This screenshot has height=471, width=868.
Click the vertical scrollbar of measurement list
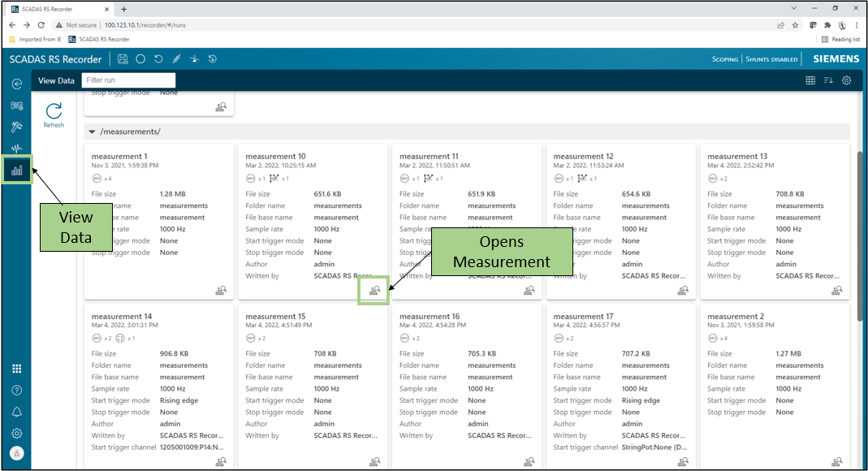click(860, 235)
